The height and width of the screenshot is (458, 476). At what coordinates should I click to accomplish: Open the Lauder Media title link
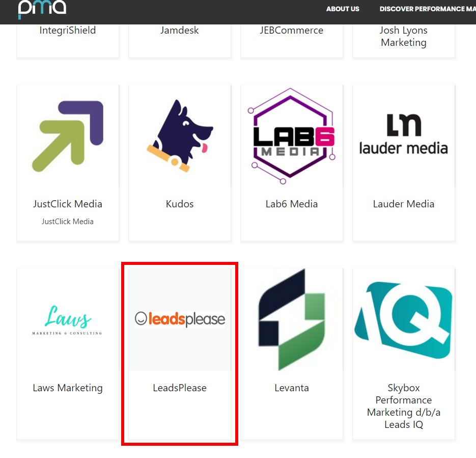click(403, 204)
